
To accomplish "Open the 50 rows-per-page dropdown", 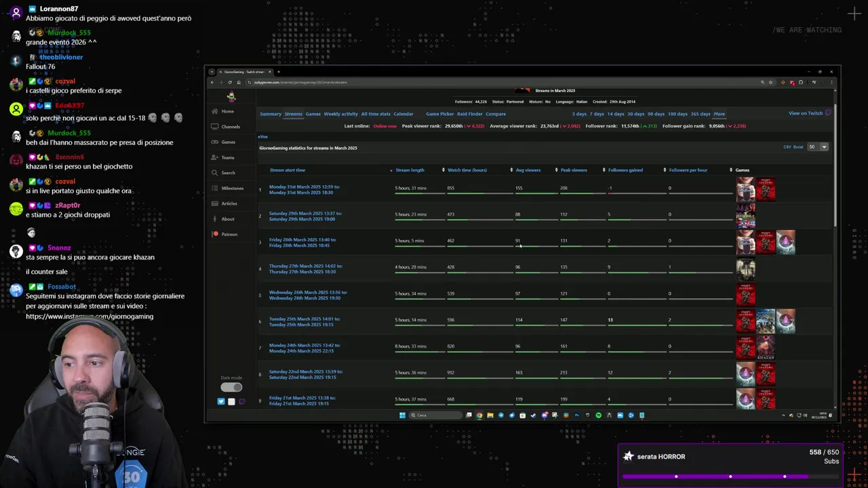I will (818, 146).
